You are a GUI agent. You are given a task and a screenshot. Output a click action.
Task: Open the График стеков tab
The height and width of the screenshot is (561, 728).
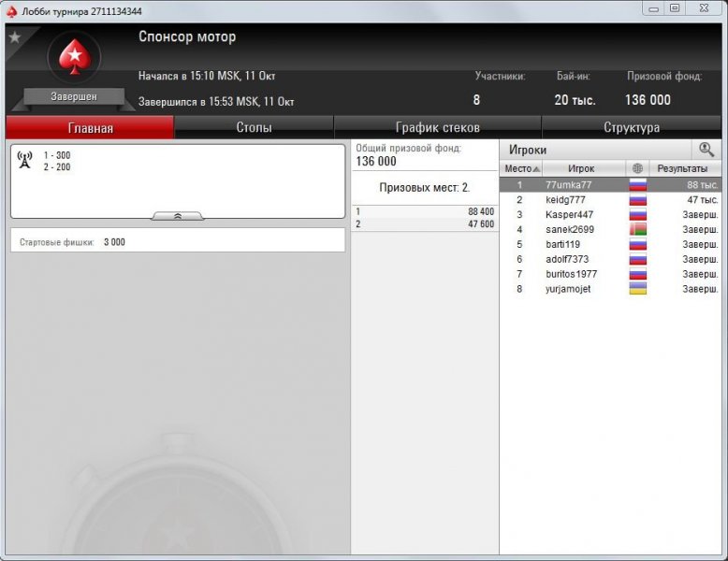point(437,127)
